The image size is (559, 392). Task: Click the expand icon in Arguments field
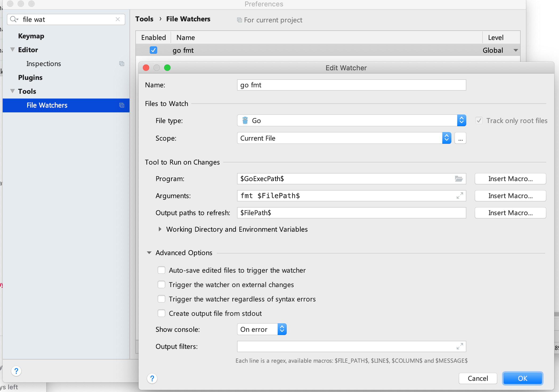click(460, 196)
